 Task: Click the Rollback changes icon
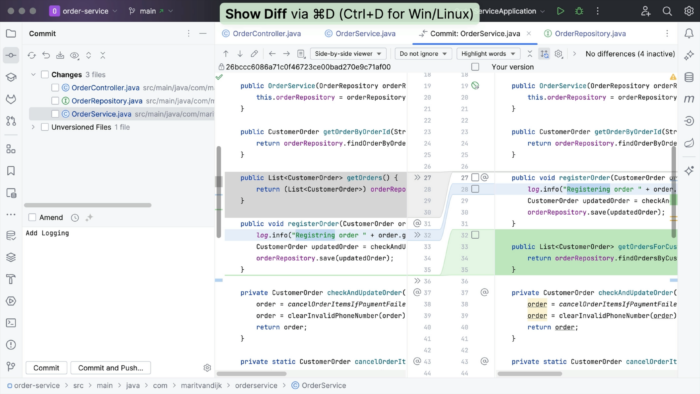click(x=46, y=55)
